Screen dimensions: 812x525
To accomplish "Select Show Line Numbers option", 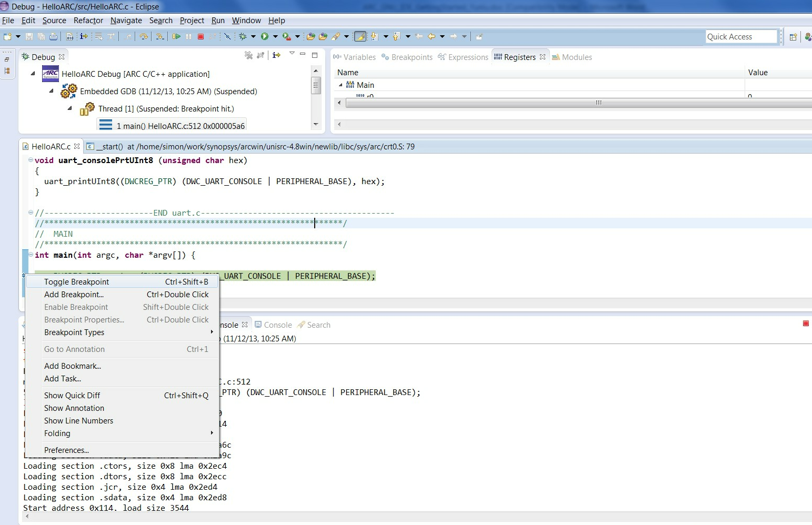I will tap(122, 421).
